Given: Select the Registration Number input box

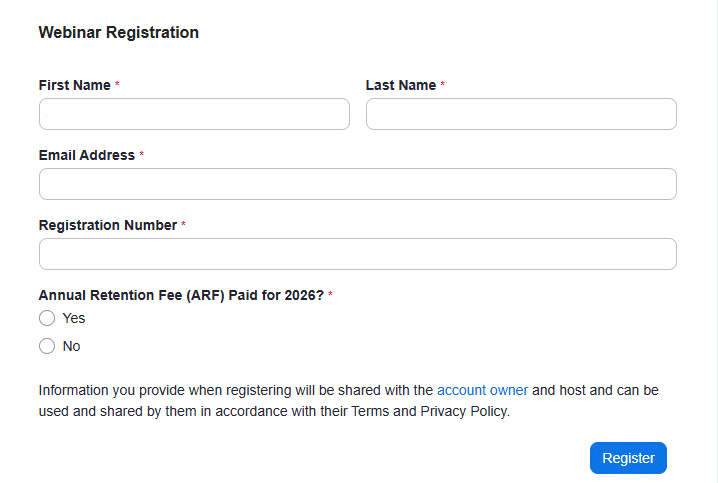Looking at the screenshot, I should click(357, 254).
